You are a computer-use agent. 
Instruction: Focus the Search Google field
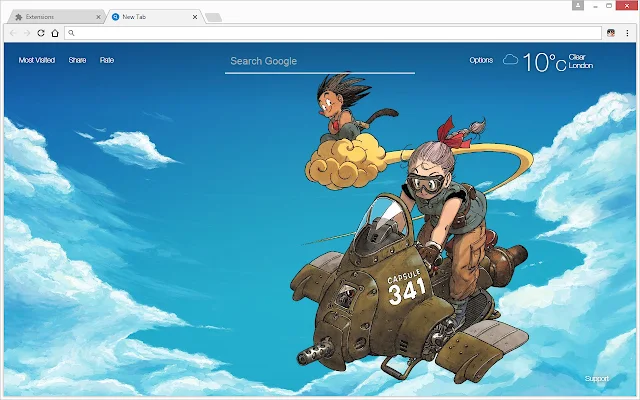pyautogui.click(x=320, y=62)
